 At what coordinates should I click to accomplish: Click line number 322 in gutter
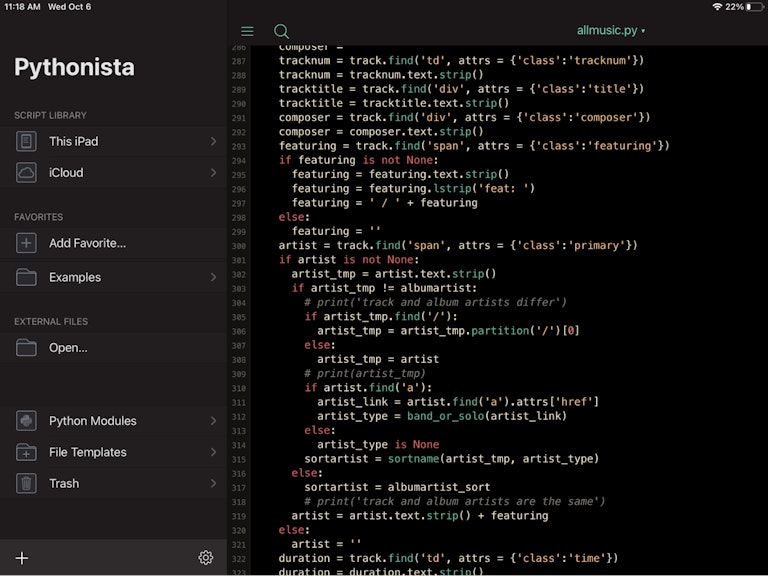239,559
